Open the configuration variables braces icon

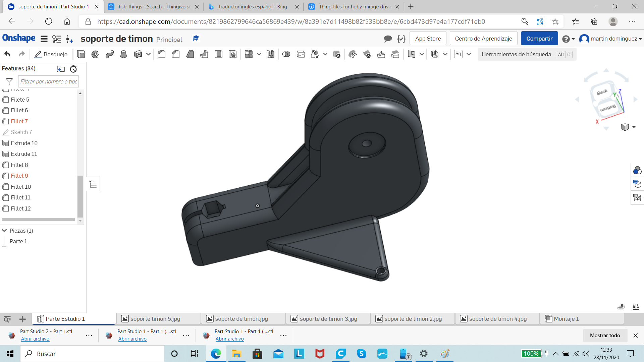click(401, 39)
